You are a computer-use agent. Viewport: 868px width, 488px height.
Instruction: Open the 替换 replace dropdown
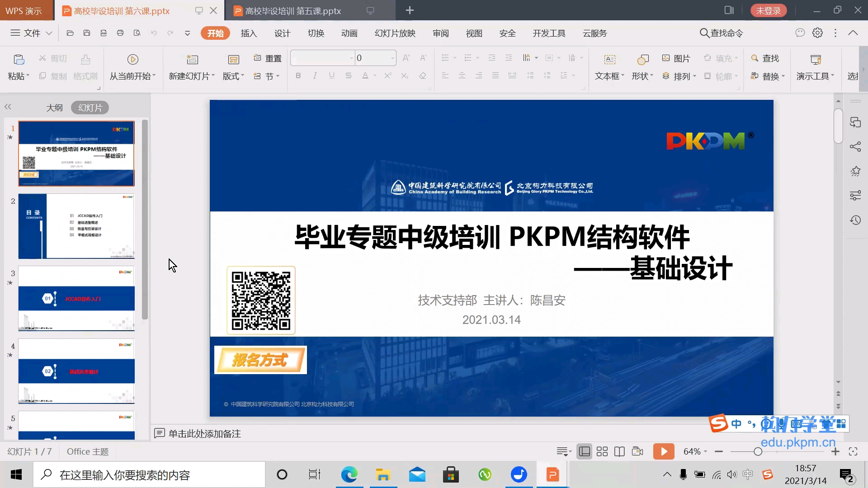click(768, 76)
